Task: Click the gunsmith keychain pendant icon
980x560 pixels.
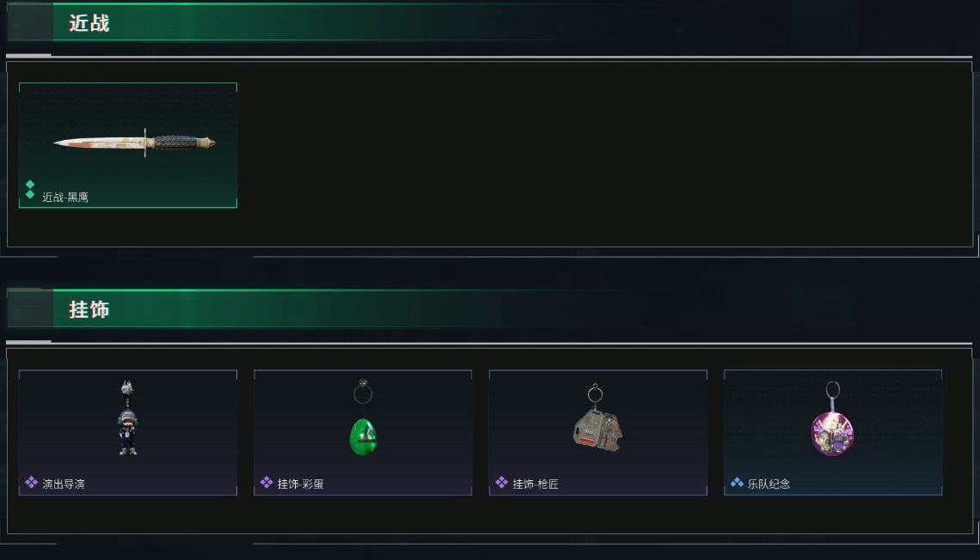Action: point(597,417)
